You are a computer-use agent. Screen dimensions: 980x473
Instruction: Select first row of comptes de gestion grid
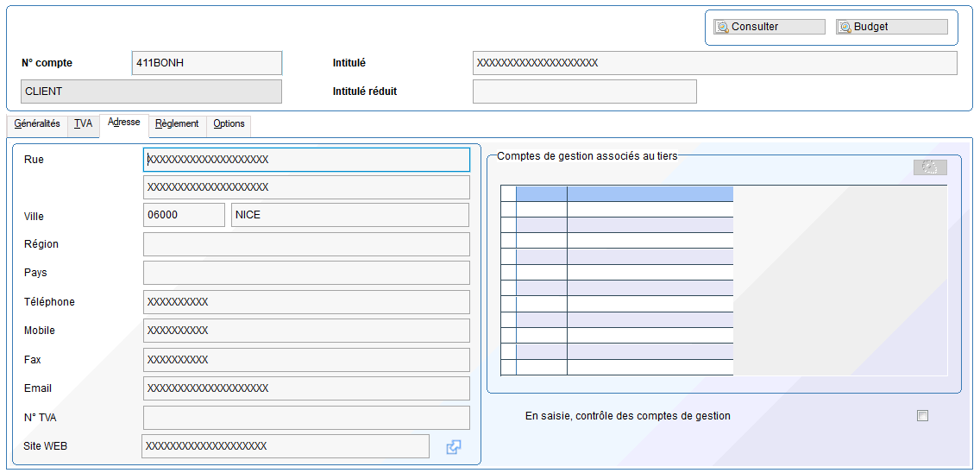click(617, 209)
